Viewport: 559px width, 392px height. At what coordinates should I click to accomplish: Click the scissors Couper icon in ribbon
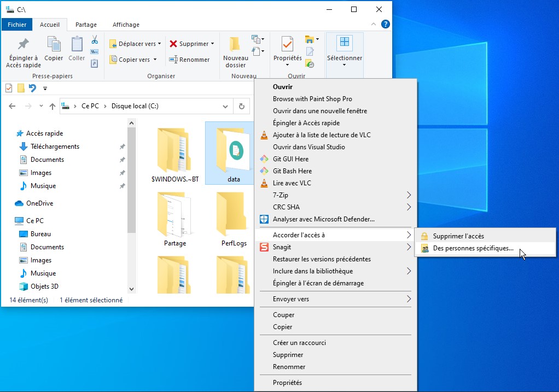(x=94, y=40)
